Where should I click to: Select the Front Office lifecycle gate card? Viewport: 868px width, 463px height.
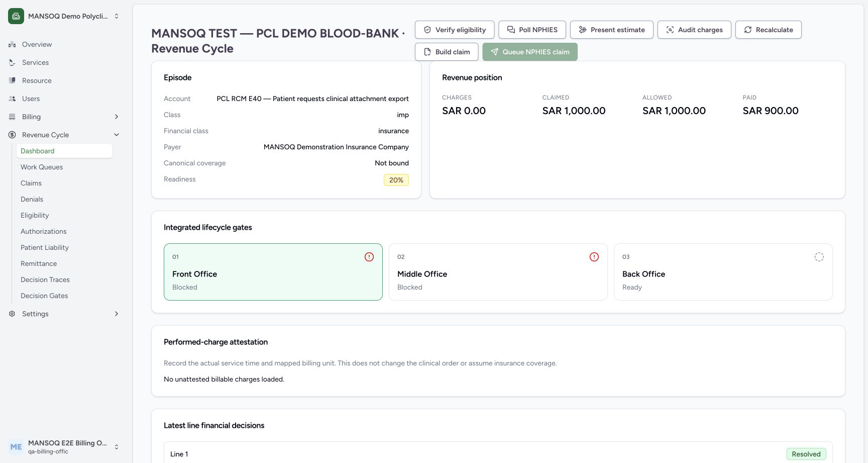click(x=273, y=272)
